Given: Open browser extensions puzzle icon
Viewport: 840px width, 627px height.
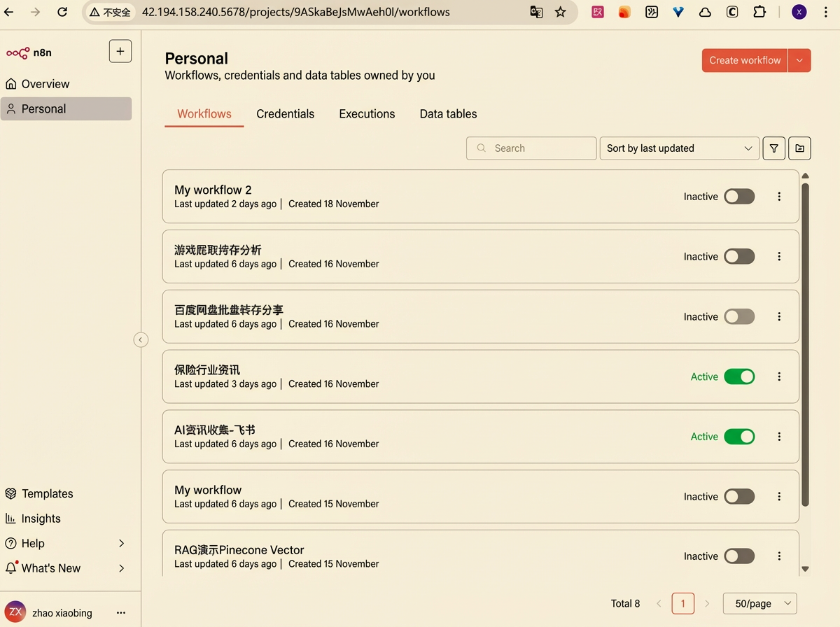Looking at the screenshot, I should (x=759, y=12).
